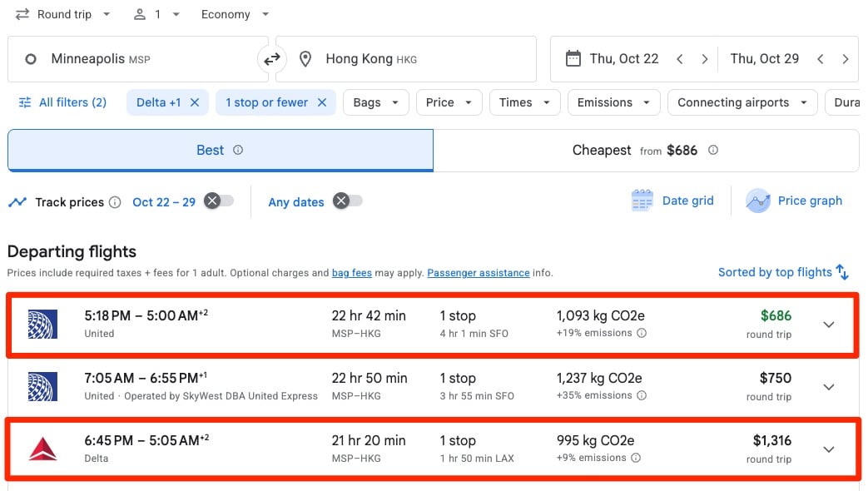Select the 6:45 PM – 5:05 AM Delta flight
868x491 pixels.
point(433,449)
